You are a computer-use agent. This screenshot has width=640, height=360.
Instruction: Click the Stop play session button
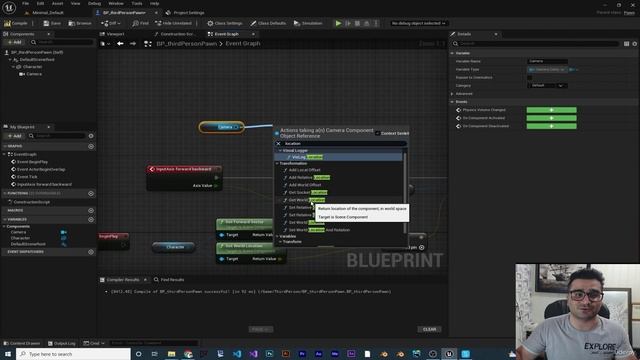point(357,23)
